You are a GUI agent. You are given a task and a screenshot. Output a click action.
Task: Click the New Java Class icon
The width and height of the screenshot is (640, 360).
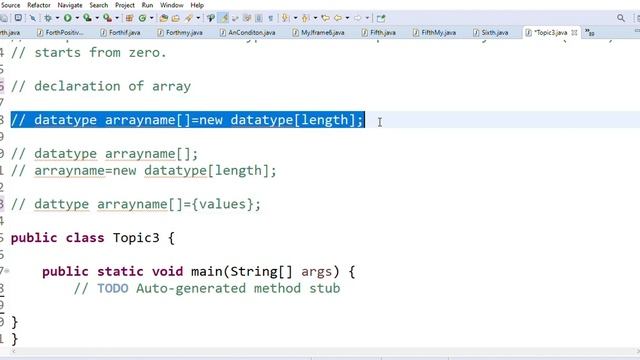(142, 18)
